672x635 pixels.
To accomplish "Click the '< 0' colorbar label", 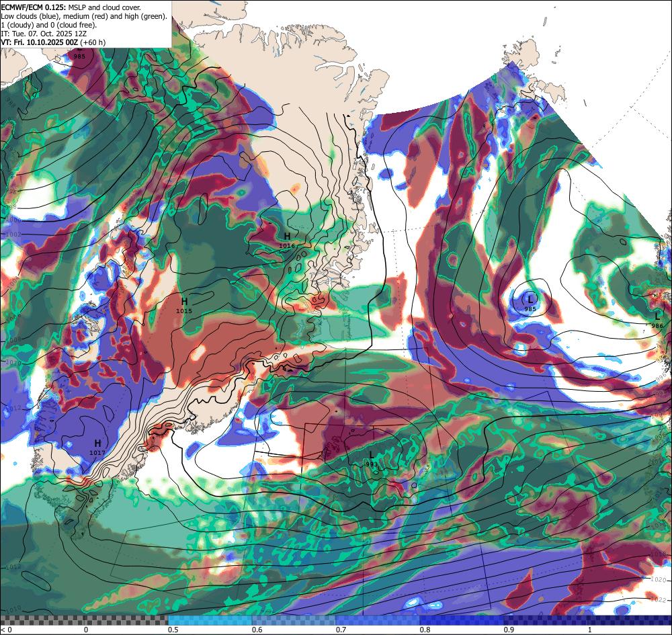I will point(7,630).
